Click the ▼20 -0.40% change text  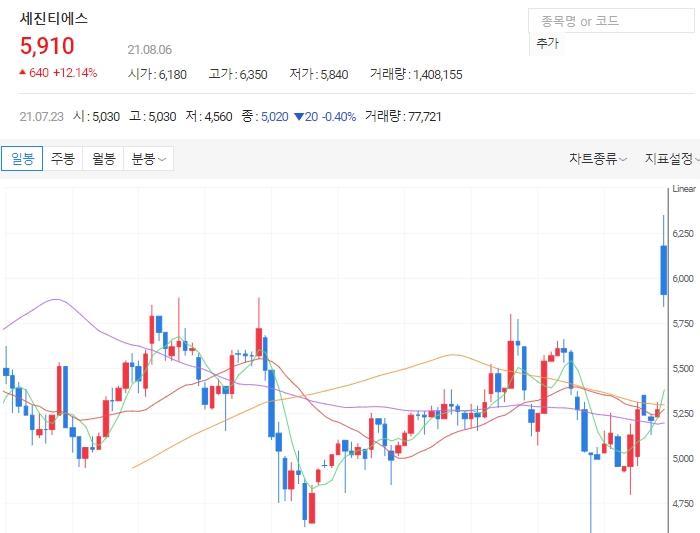click(x=325, y=117)
